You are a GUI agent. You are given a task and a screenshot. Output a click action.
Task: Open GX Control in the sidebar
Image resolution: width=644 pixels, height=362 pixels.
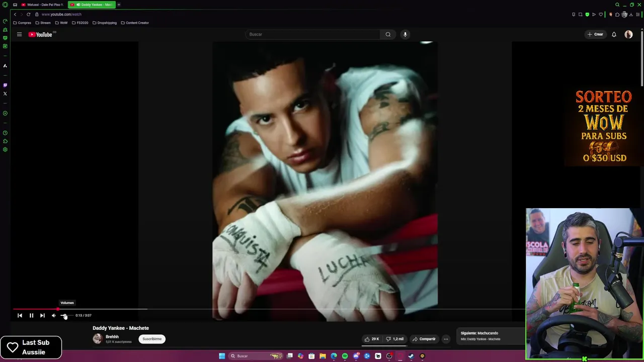pyautogui.click(x=5, y=21)
